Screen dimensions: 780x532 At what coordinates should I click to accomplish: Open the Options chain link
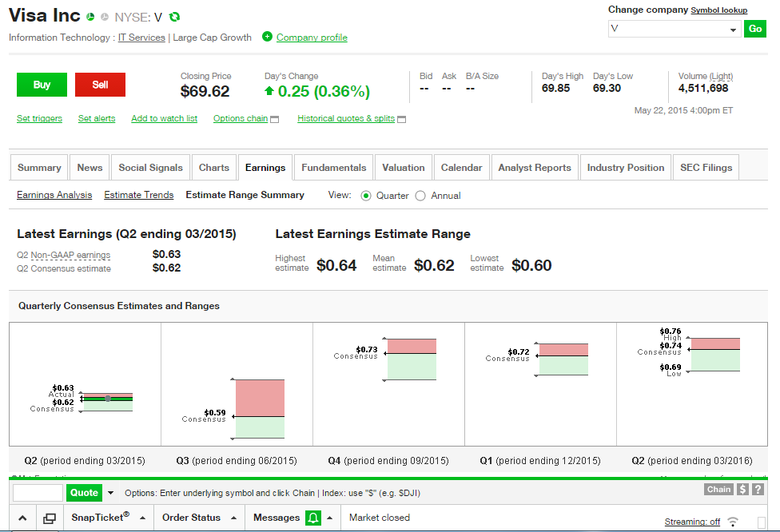point(241,118)
